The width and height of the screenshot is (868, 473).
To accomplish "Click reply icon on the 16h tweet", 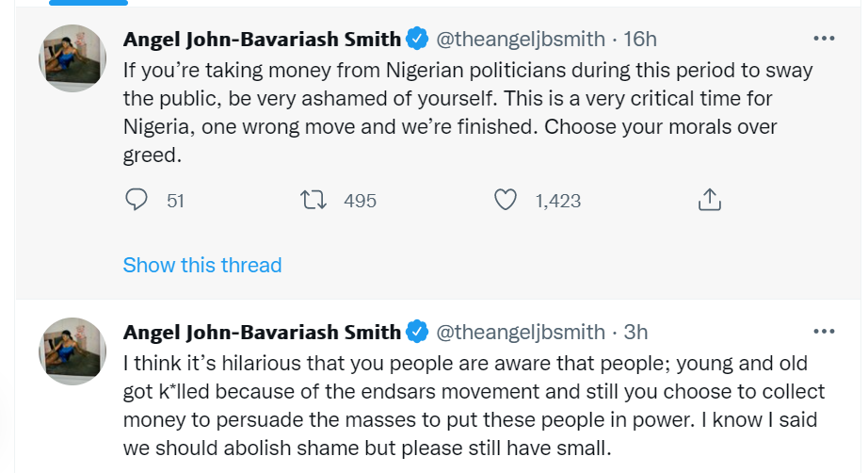I will [137, 201].
